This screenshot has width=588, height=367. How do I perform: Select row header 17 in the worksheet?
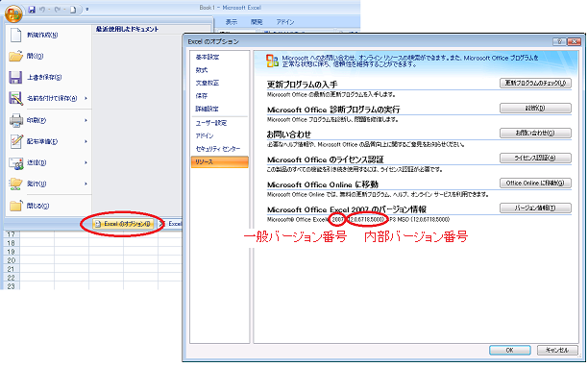(11, 234)
